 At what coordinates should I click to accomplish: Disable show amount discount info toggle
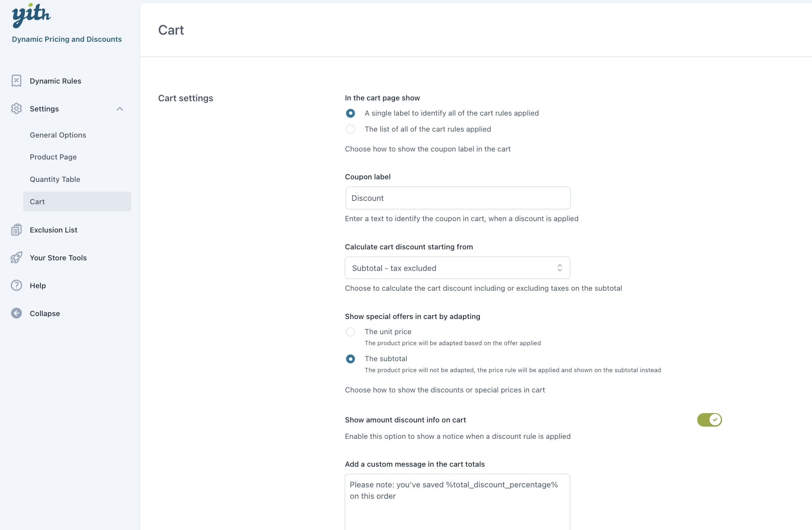click(x=709, y=420)
